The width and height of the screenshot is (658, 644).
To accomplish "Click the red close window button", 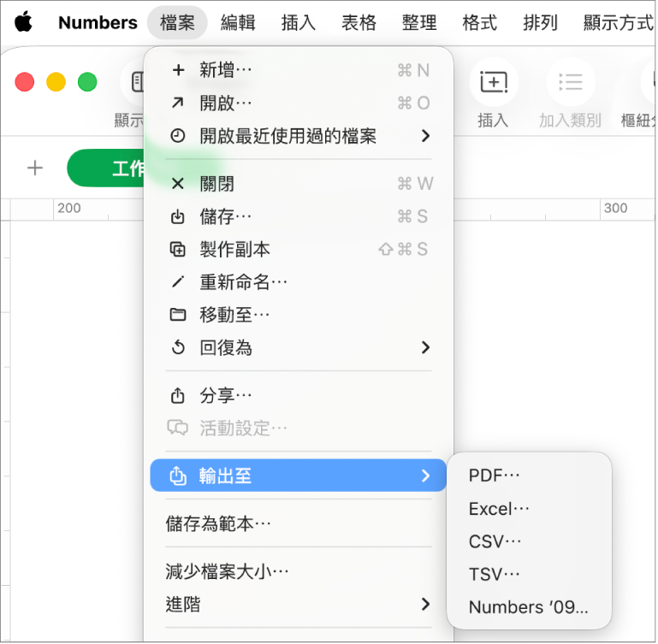I will pos(24,82).
